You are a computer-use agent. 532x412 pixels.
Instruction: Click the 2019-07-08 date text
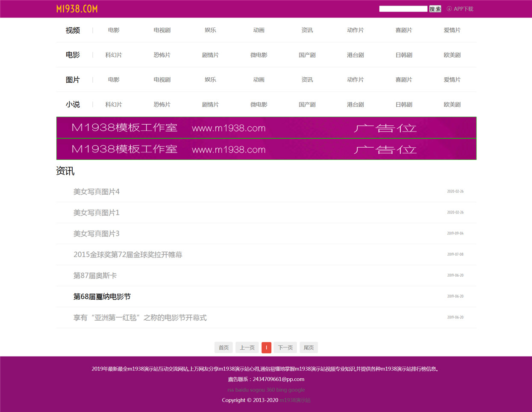(455, 254)
